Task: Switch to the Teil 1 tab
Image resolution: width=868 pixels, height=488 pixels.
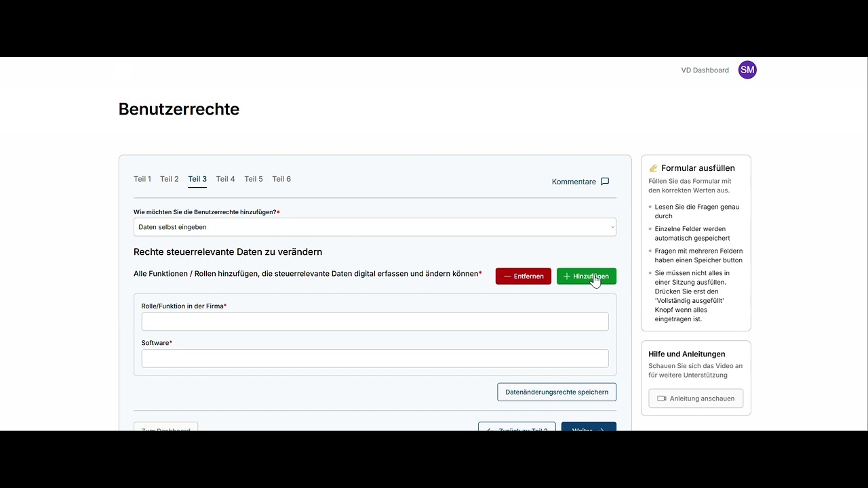Action: click(x=142, y=179)
